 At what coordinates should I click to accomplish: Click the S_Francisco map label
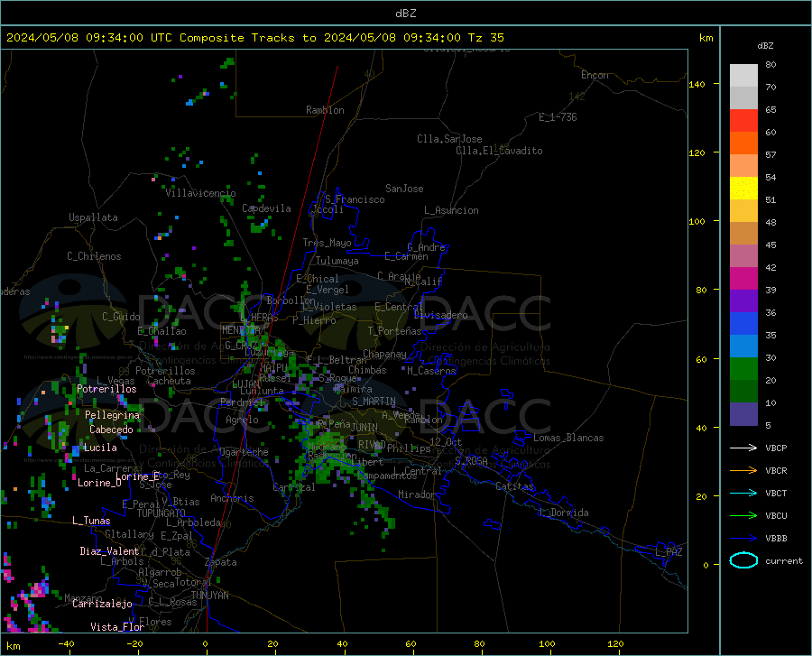[x=355, y=199]
